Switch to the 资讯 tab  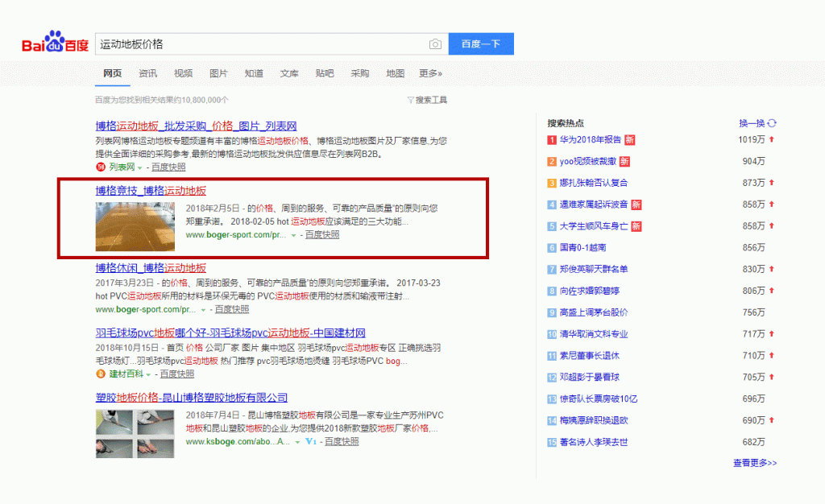[x=148, y=73]
